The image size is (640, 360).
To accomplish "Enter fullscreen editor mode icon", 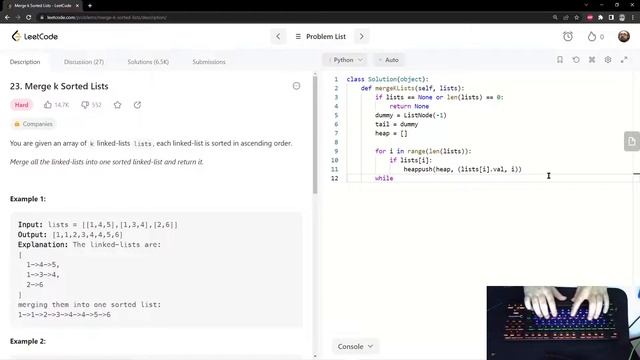I will tap(624, 60).
